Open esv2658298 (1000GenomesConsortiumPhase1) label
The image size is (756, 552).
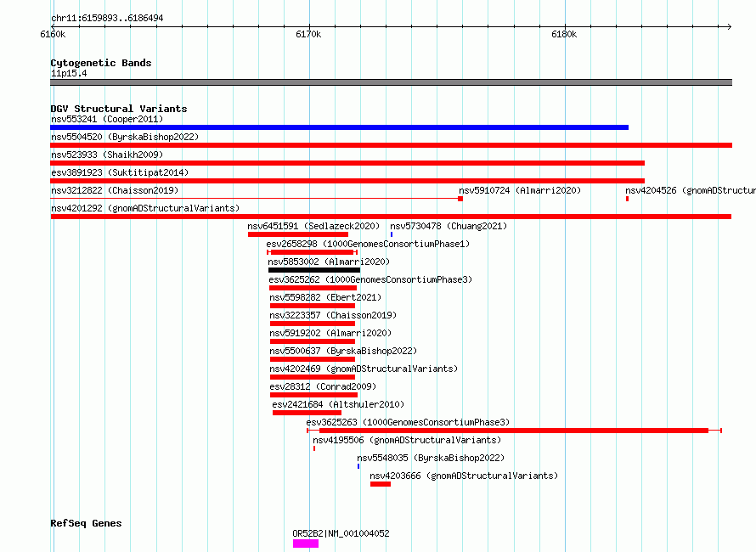point(368,244)
